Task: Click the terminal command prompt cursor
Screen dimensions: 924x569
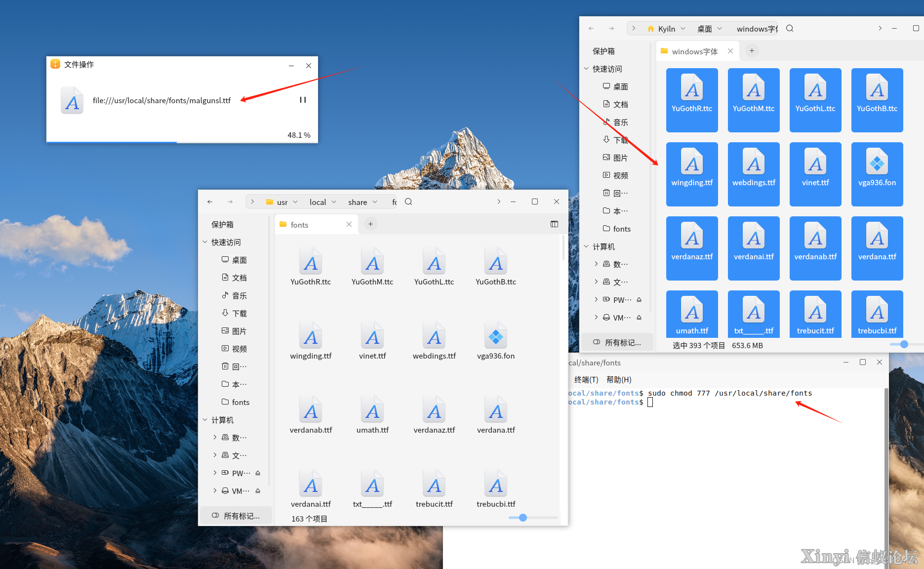Action: click(x=650, y=402)
